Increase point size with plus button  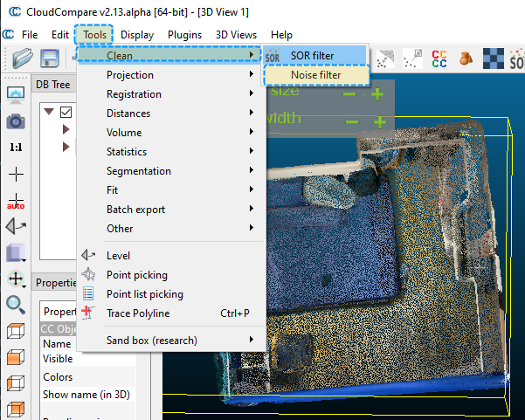377,93
